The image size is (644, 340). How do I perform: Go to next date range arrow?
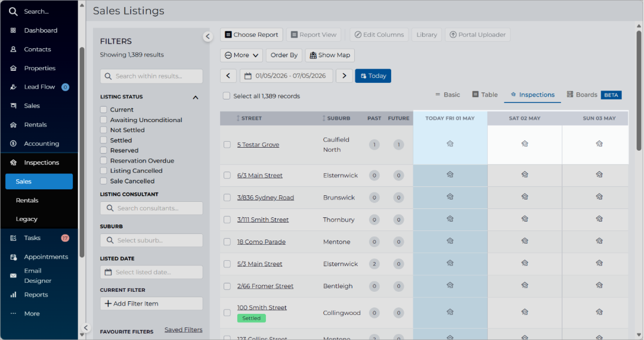344,76
